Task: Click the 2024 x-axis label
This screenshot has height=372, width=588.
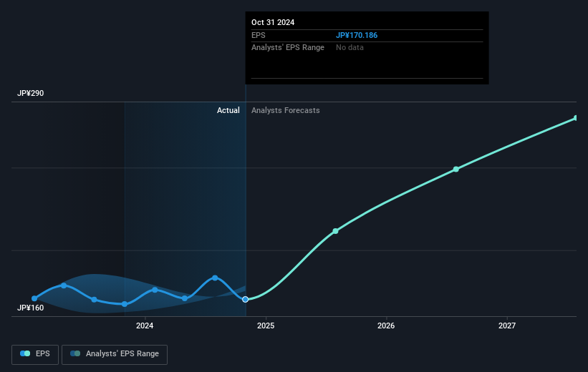Action: tap(145, 325)
